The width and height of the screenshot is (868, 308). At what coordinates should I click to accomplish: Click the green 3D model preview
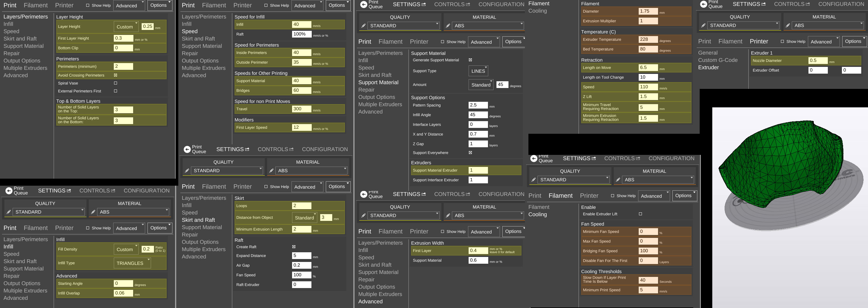[782, 162]
